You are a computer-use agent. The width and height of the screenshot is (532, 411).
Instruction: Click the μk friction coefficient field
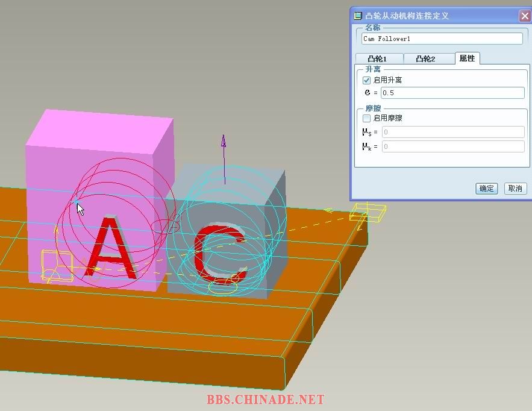[453, 146]
